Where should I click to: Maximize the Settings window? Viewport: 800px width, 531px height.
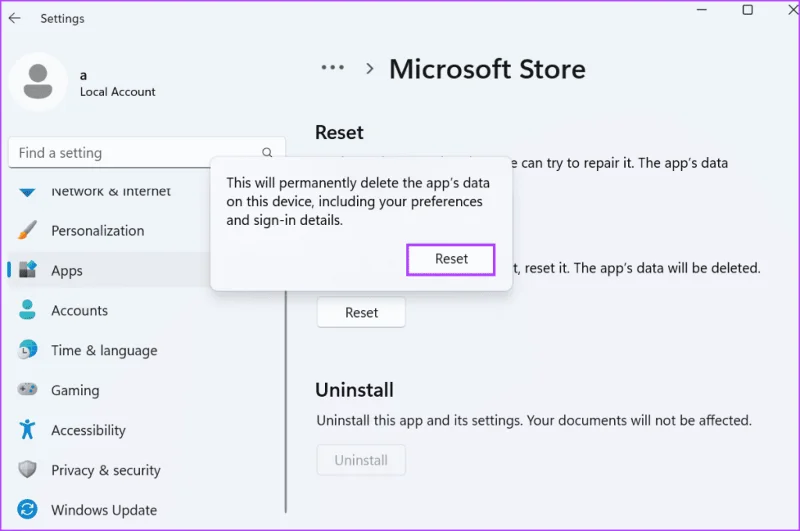pyautogui.click(x=747, y=10)
